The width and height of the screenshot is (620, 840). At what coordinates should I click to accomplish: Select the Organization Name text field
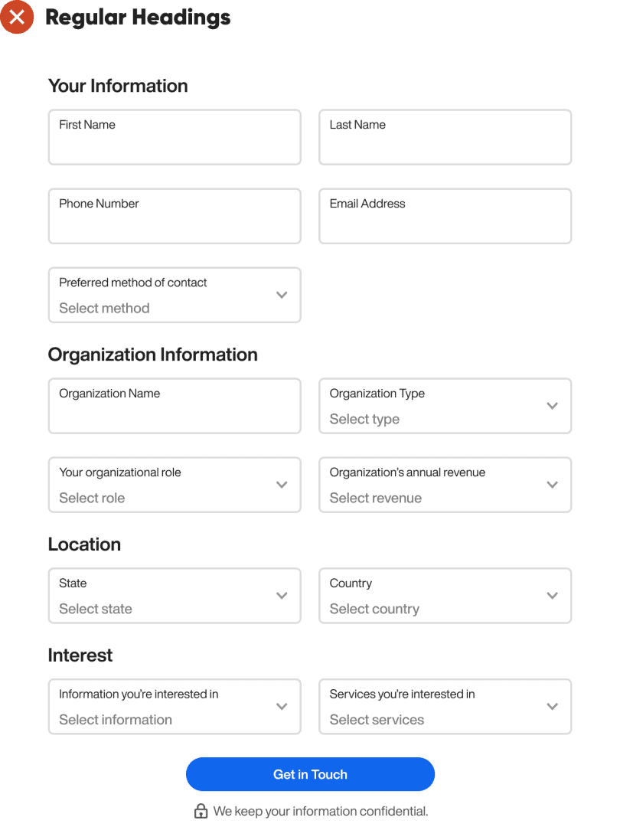[x=175, y=406]
